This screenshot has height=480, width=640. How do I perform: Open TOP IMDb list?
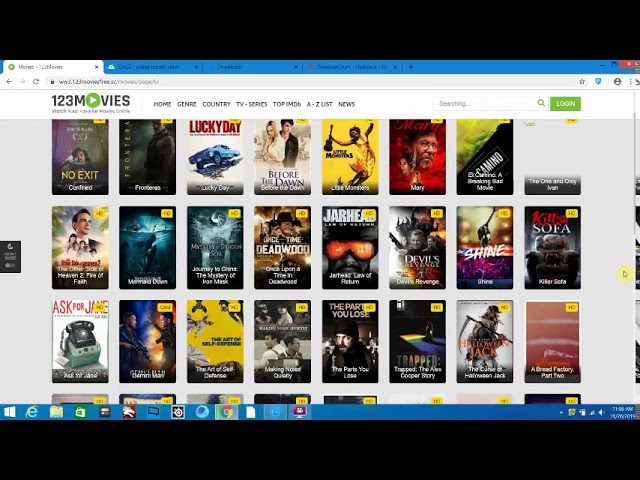(x=287, y=104)
